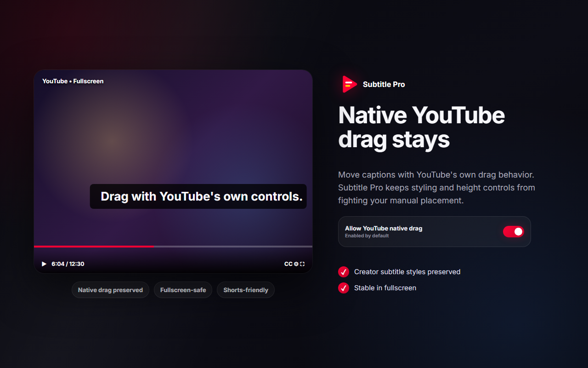This screenshot has width=588, height=368.
Task: Click the checkmark beside Stable in fullscreen
Action: [x=344, y=288]
